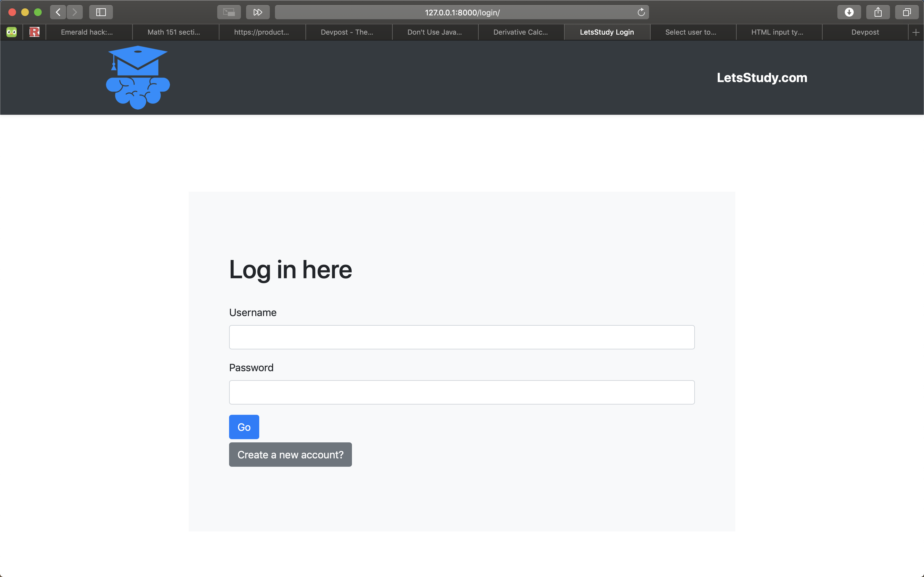Focus the Password input field
924x577 pixels.
(x=462, y=392)
